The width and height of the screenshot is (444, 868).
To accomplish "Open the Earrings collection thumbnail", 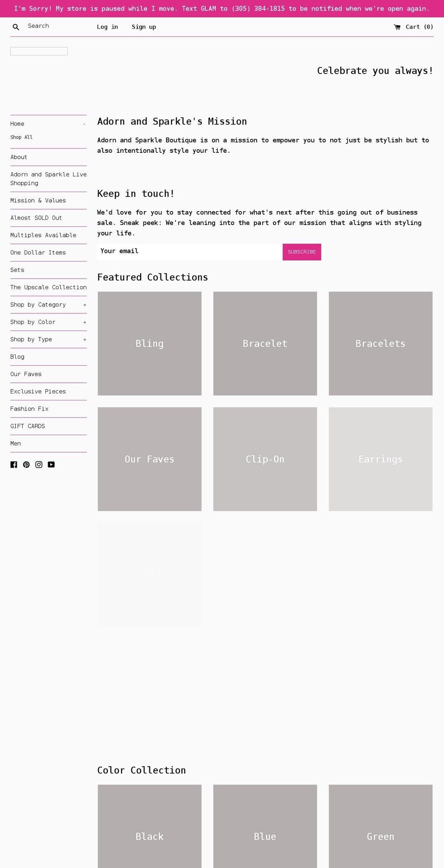I will pyautogui.click(x=380, y=459).
